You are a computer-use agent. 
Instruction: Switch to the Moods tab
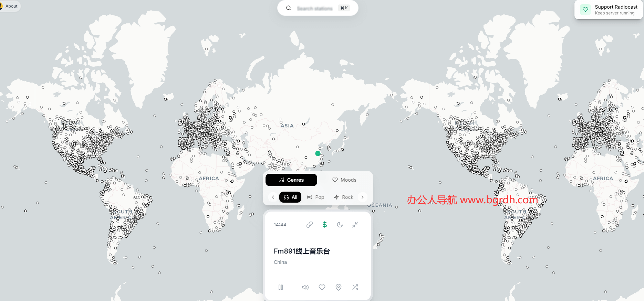tap(344, 180)
